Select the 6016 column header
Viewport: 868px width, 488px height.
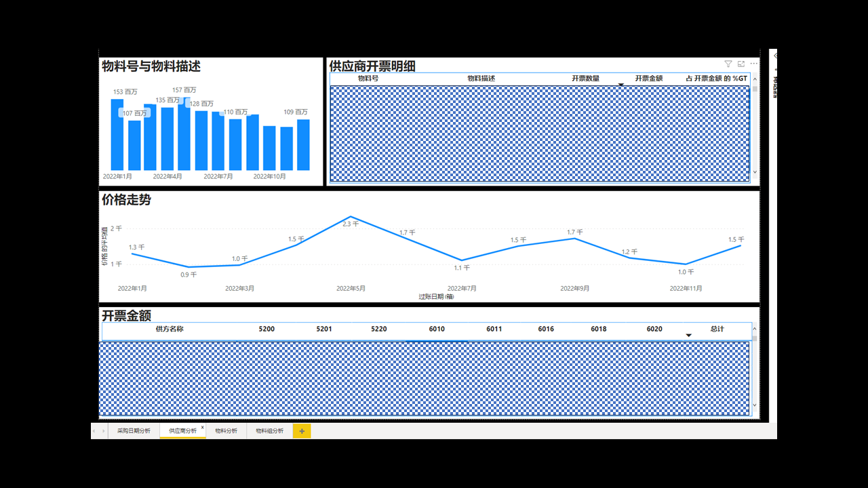tap(546, 329)
